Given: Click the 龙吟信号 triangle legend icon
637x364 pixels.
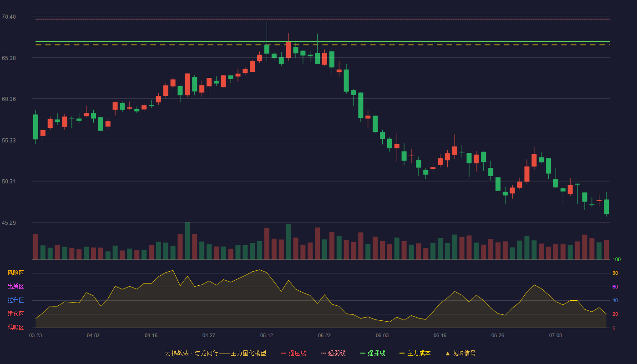Looking at the screenshot, I should click(448, 354).
